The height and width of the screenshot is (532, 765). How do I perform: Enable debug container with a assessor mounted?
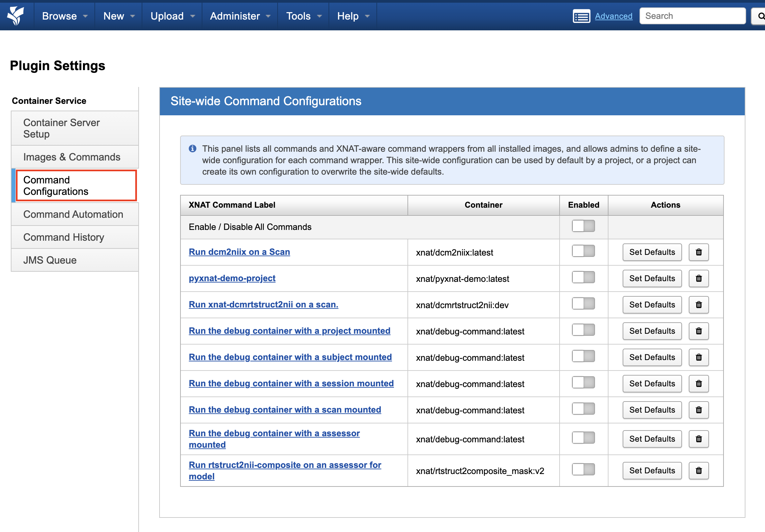pyautogui.click(x=584, y=438)
